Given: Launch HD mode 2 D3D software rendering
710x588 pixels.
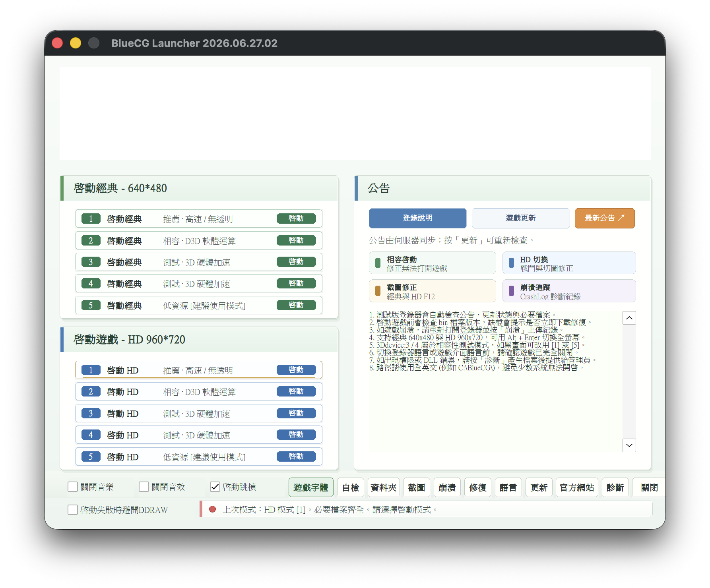Looking at the screenshot, I should pyautogui.click(x=296, y=391).
